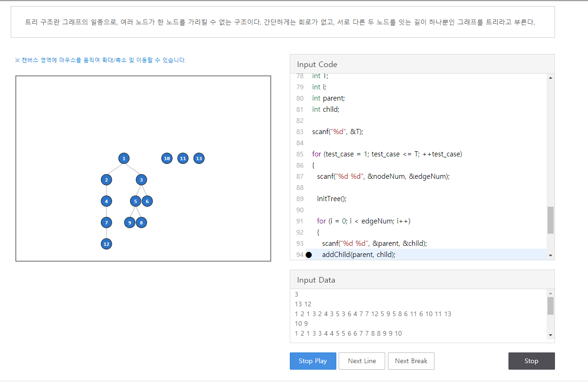Click the dark Stop button
588x392 pixels.
click(x=531, y=361)
